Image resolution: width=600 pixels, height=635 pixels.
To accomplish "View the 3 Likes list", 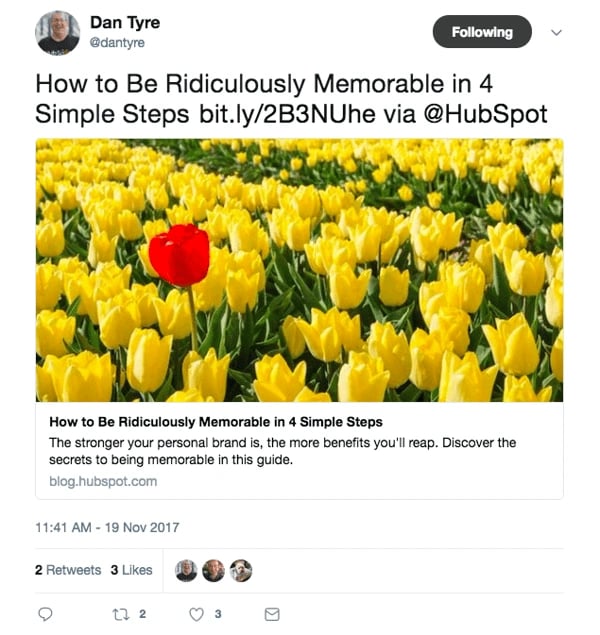I will (x=132, y=570).
